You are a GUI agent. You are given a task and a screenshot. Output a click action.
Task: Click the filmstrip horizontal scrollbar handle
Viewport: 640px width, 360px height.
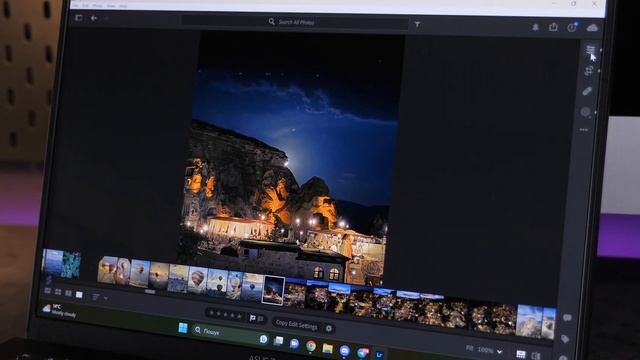[x=150, y=292]
